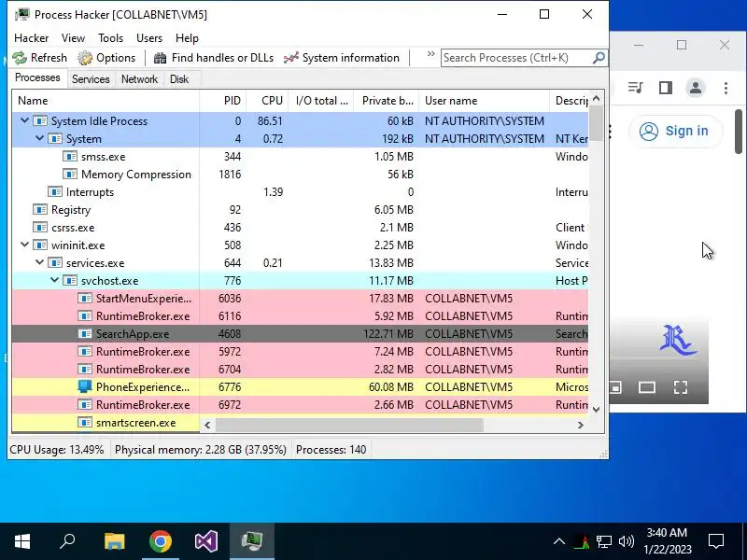Viewport: 747px width, 560px height.
Task: Select RuntimeBroker.exe with PID 6116
Action: 300,315
